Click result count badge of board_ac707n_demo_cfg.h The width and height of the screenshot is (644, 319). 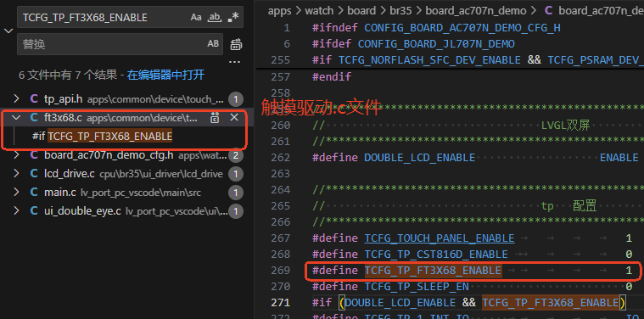(x=236, y=155)
